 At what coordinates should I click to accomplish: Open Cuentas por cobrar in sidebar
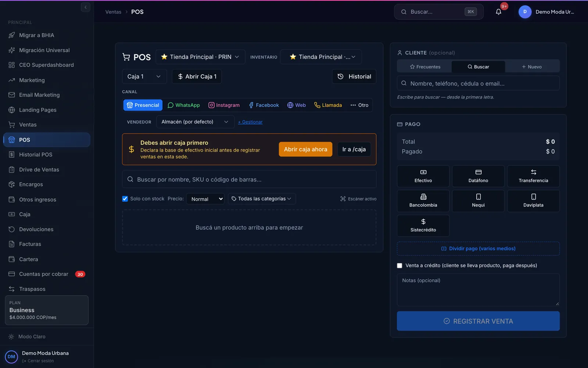coord(47,274)
